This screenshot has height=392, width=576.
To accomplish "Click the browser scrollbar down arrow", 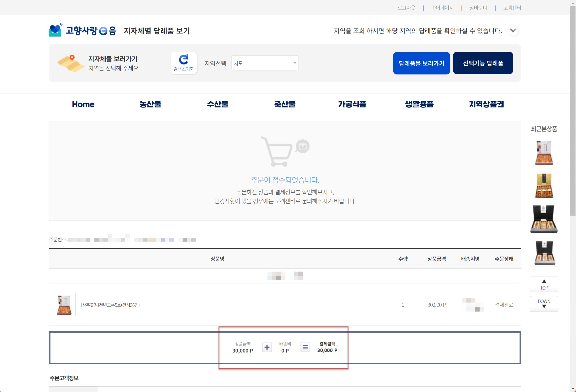I will [x=573, y=389].
